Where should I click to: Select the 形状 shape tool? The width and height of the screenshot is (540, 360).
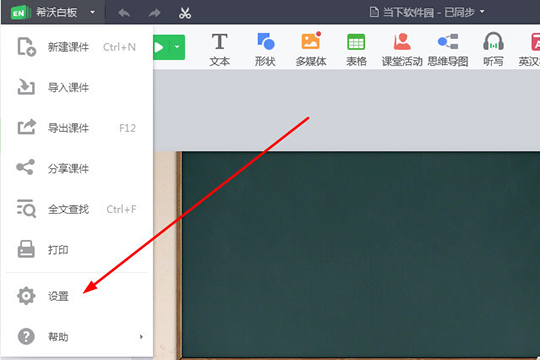click(x=265, y=50)
